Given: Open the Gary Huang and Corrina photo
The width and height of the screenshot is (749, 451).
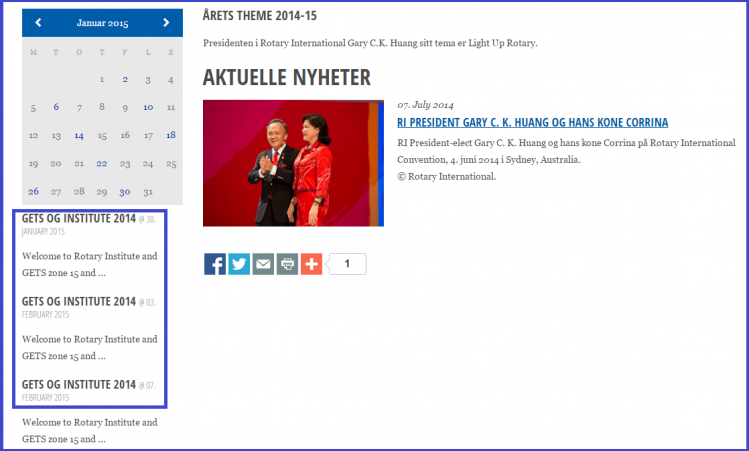Looking at the screenshot, I should (x=293, y=163).
